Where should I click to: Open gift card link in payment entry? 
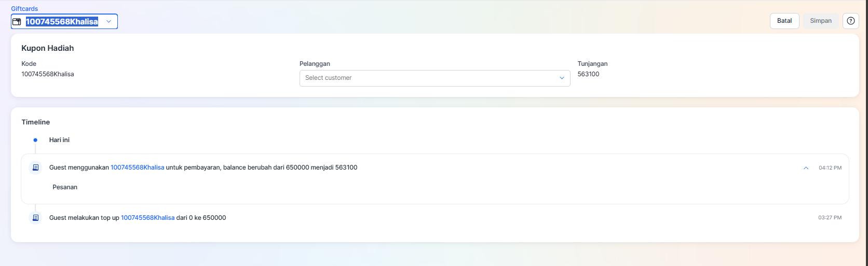[x=137, y=167]
